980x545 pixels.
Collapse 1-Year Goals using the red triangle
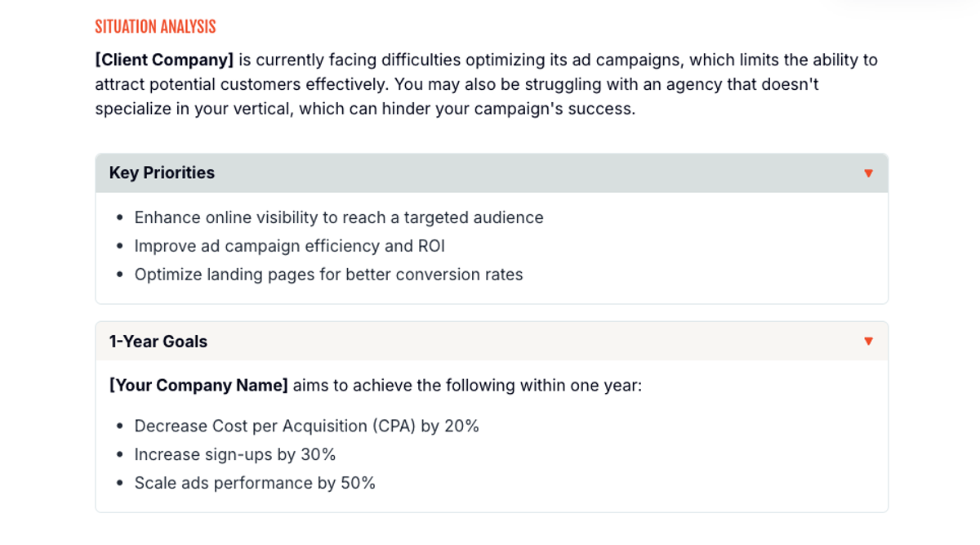868,342
